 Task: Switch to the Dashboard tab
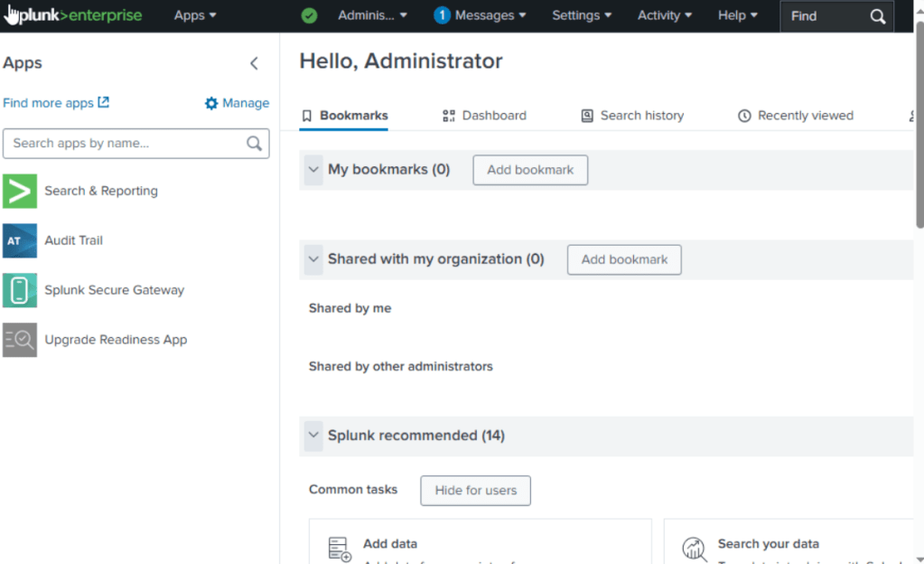click(484, 116)
